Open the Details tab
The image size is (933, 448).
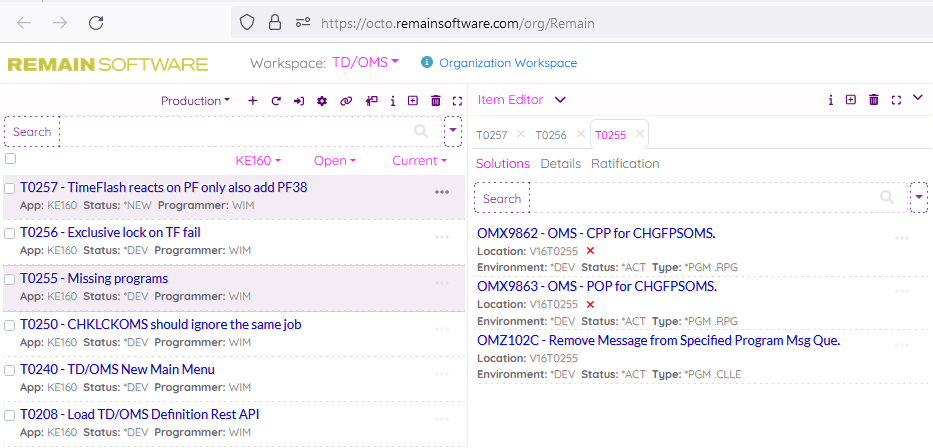click(561, 164)
